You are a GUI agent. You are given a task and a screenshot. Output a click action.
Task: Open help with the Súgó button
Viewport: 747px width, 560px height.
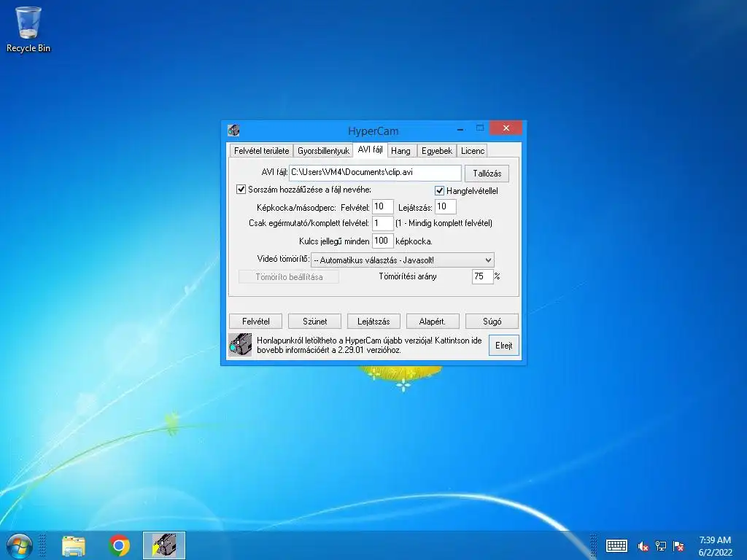coord(492,322)
